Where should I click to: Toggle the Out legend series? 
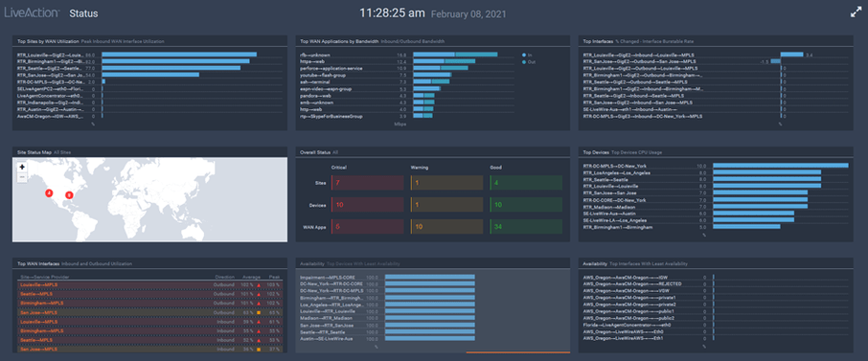(528, 62)
